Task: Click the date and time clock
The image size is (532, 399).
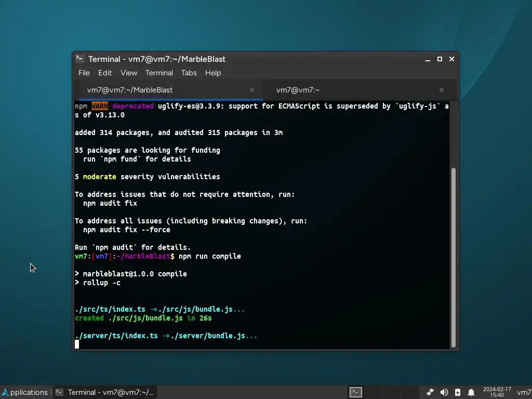Action: (497, 392)
